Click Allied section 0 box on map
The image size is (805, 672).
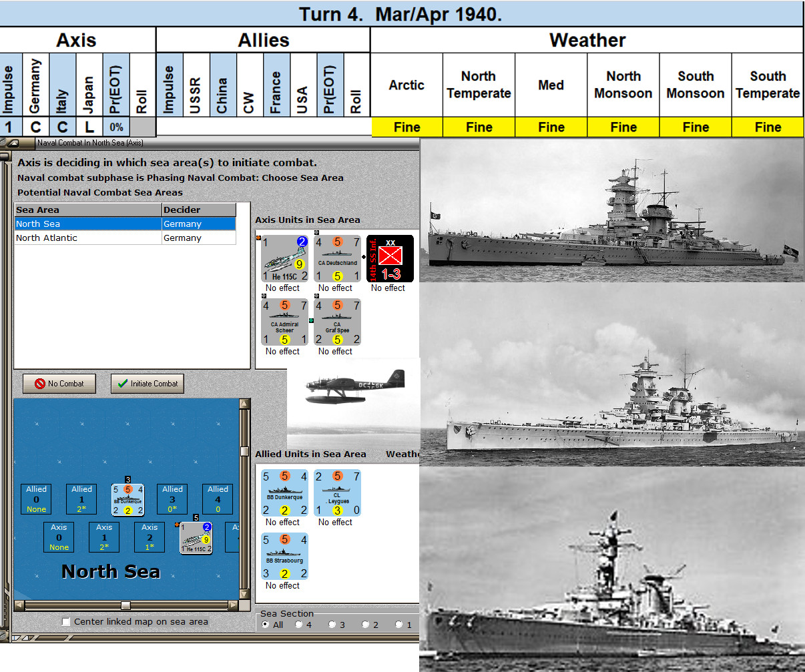tap(37, 499)
